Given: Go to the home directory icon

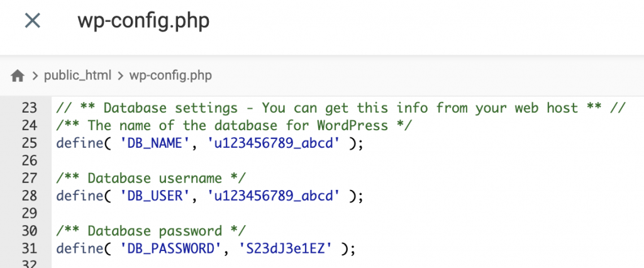Looking at the screenshot, I should [18, 76].
